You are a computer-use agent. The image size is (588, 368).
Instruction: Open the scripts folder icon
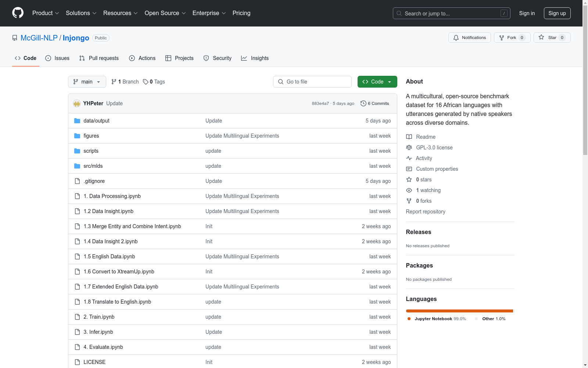[x=77, y=151]
